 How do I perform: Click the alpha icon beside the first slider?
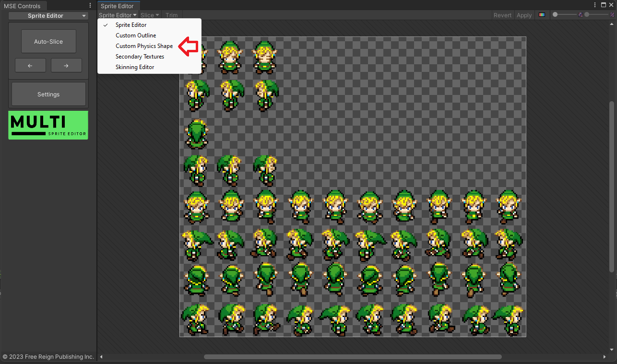[581, 15]
